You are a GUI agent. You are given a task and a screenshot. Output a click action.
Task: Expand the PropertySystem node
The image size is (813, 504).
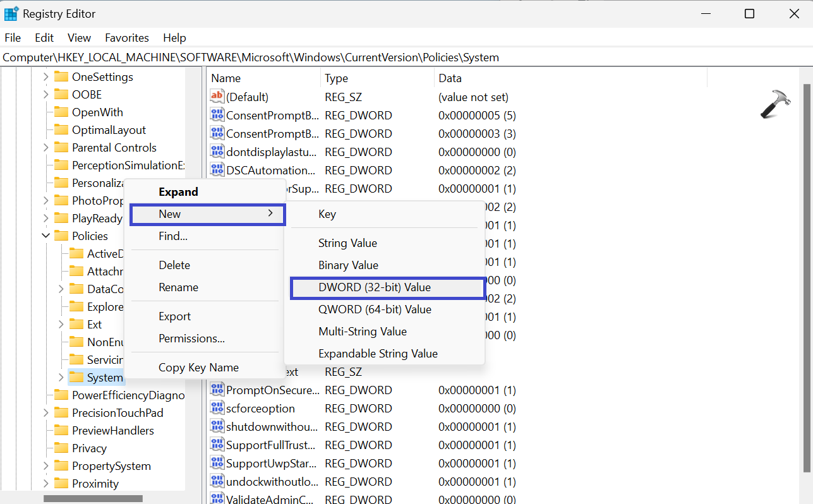(45, 466)
